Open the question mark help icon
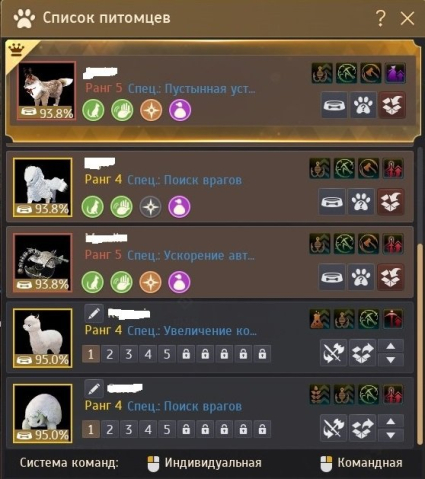The width and height of the screenshot is (425, 479). (380, 18)
